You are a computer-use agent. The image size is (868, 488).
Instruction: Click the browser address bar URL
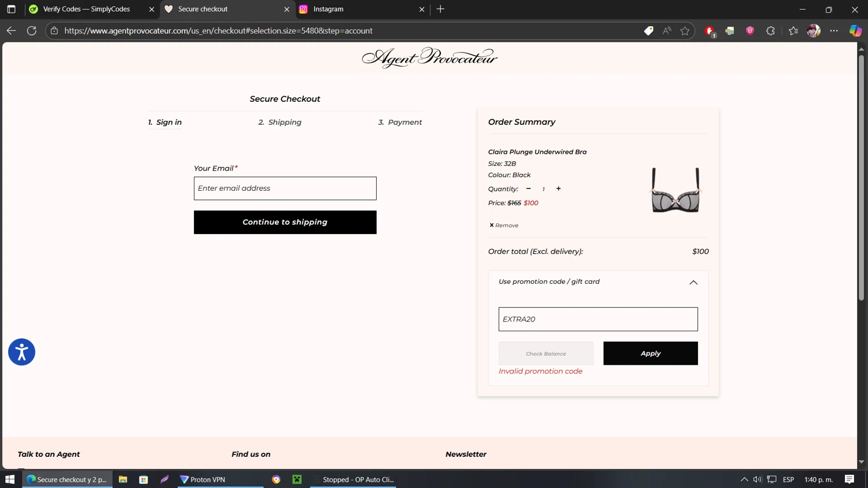[x=218, y=31]
